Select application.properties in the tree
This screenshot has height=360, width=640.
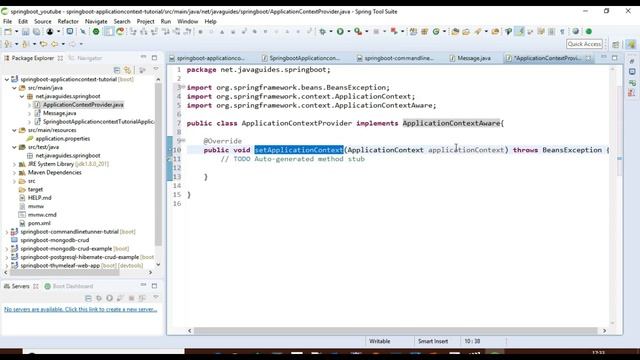[x=62, y=139]
